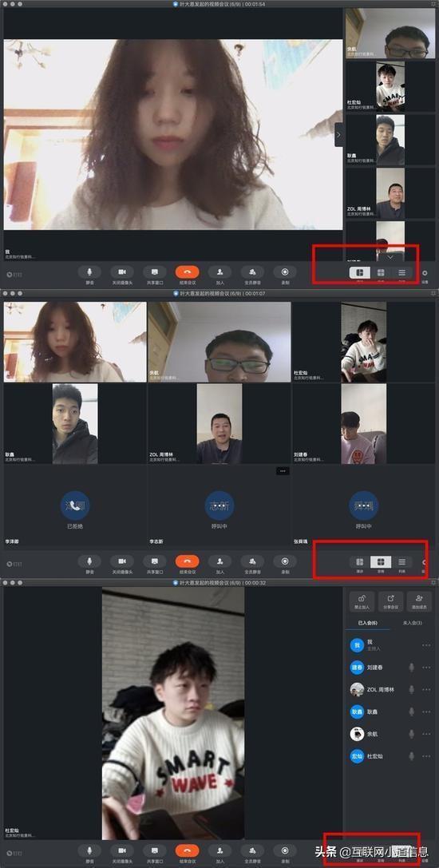Click 李洋卿's declined call avatar tile
This screenshot has width=439, height=868.
click(x=75, y=505)
